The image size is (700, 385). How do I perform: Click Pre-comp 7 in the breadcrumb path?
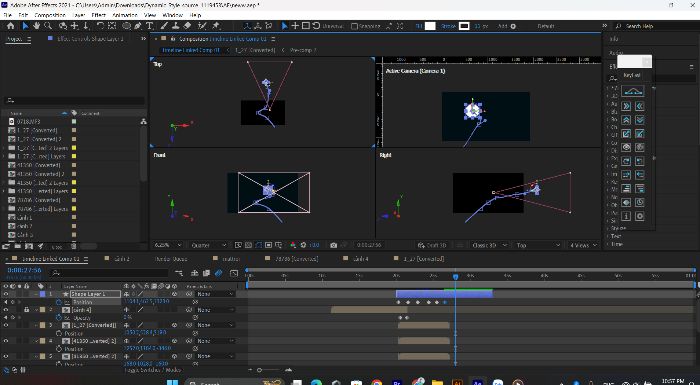[303, 50]
